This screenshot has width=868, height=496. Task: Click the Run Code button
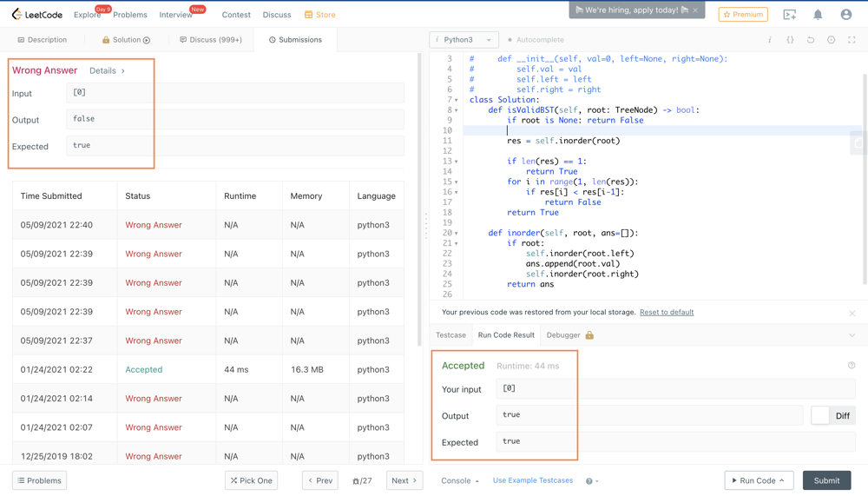click(759, 480)
